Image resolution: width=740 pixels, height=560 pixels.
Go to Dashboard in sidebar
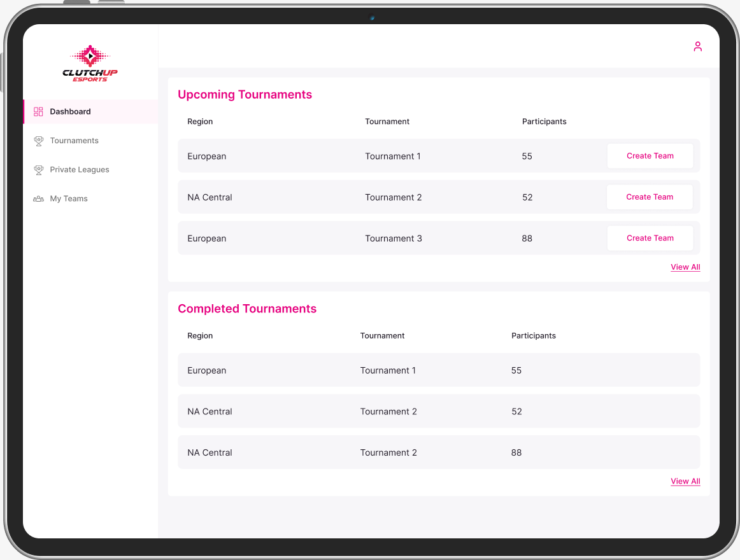(x=90, y=112)
